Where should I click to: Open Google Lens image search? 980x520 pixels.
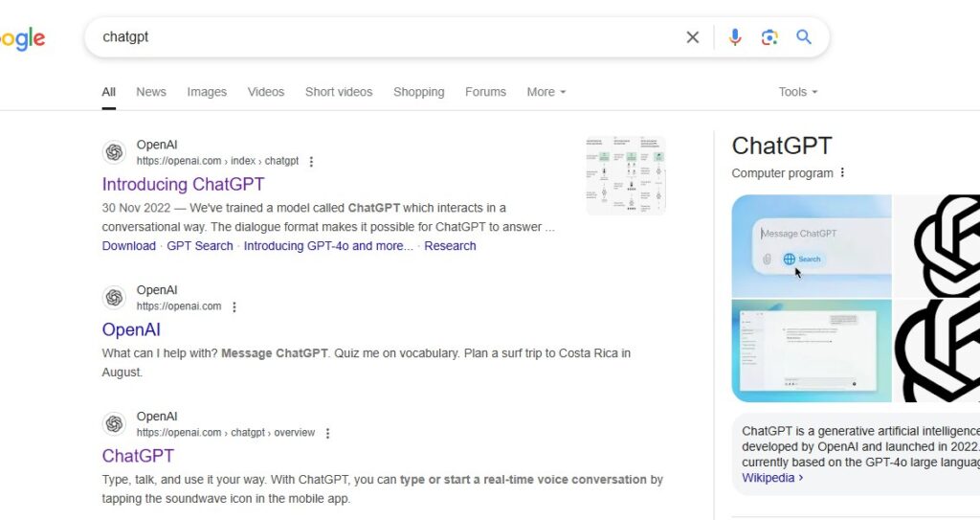pos(769,37)
